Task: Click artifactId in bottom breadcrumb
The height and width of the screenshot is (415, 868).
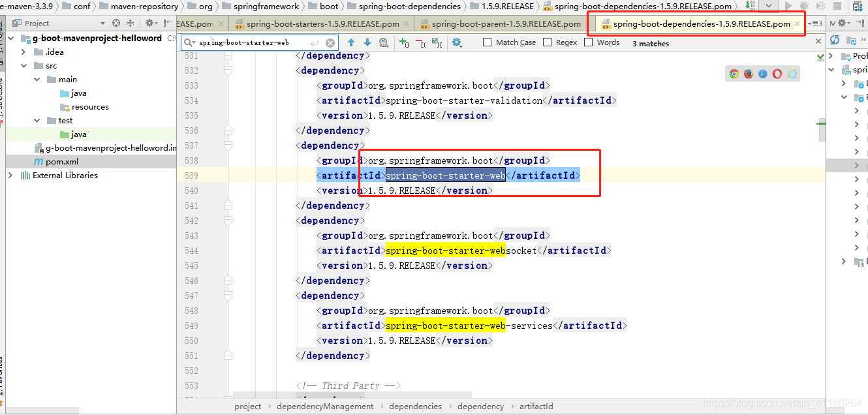Action: (x=536, y=407)
